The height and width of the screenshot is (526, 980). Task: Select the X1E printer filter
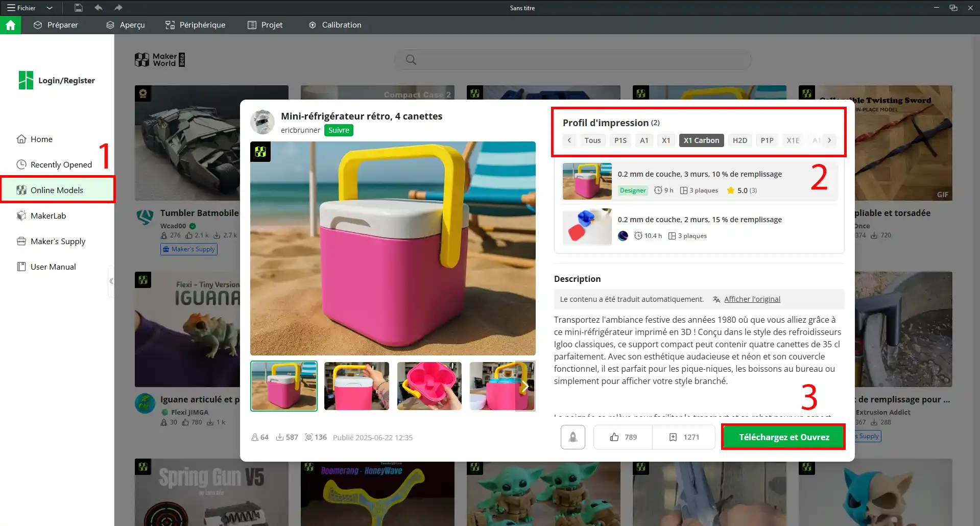[x=793, y=140]
